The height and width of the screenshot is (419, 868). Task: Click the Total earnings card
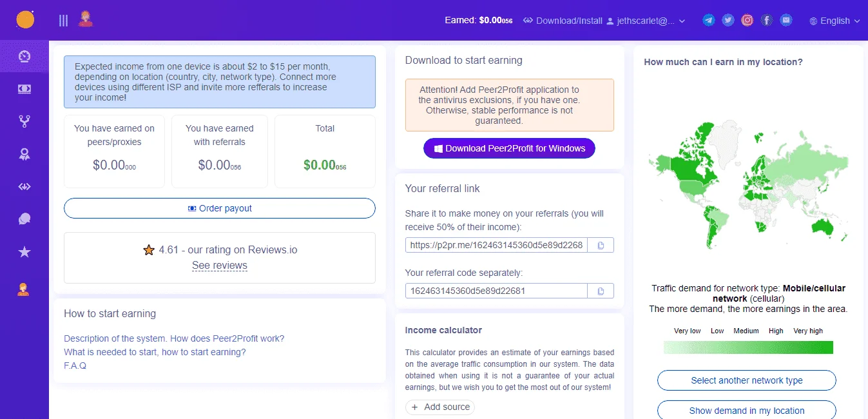[325, 151]
